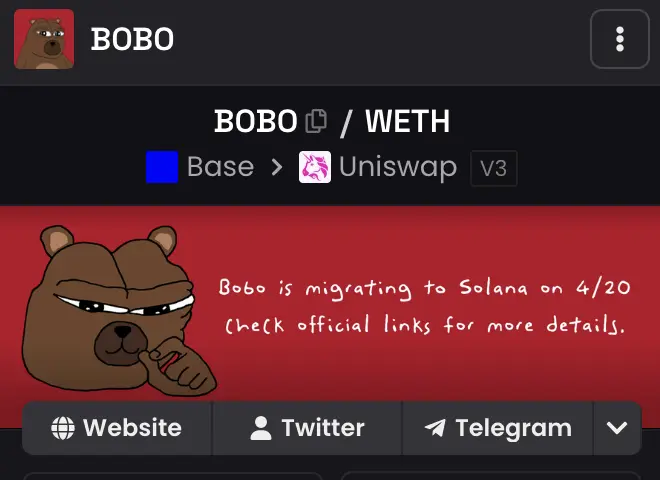Screen dimensions: 660x480
Task: Copy the BOBO token address
Action: pos(316,121)
